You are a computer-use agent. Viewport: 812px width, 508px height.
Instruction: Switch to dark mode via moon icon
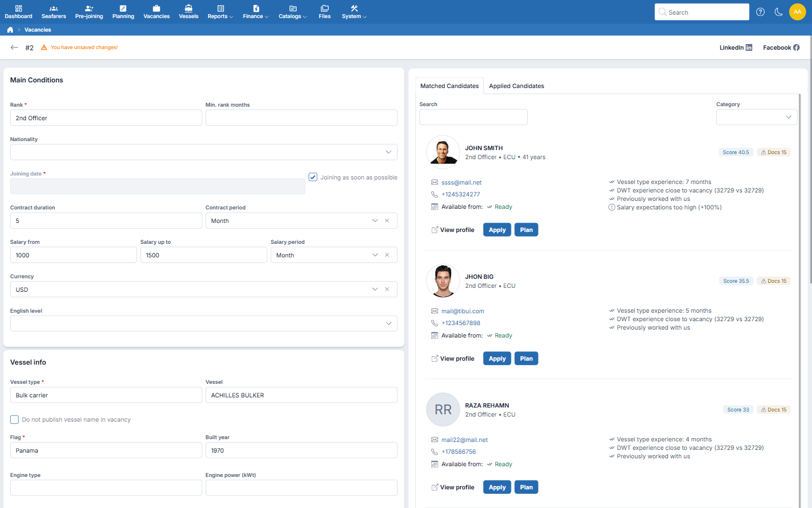point(779,12)
